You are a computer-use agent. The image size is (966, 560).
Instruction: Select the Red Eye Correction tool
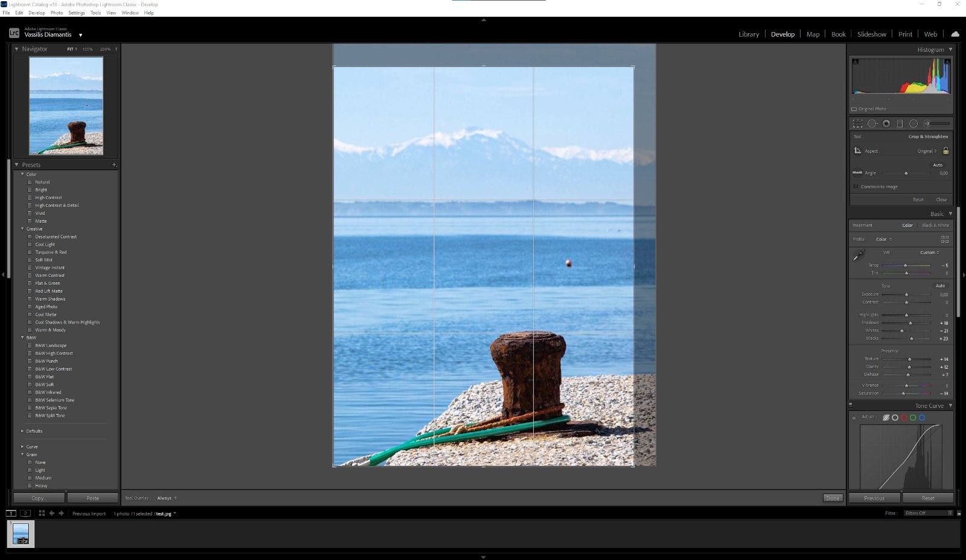pos(886,124)
